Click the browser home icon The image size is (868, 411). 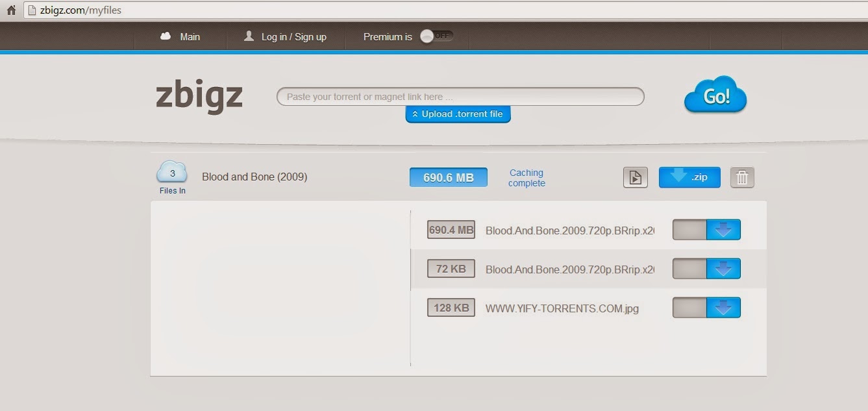pyautogui.click(x=10, y=10)
